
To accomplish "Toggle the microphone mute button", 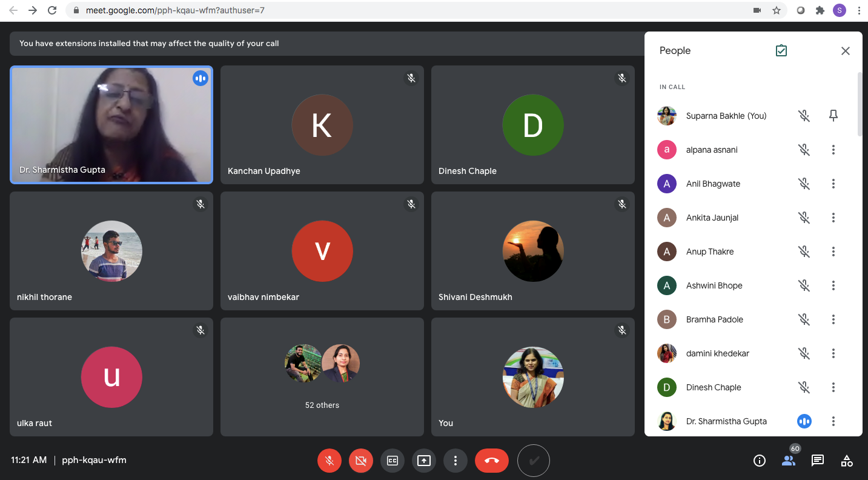I will [x=330, y=461].
